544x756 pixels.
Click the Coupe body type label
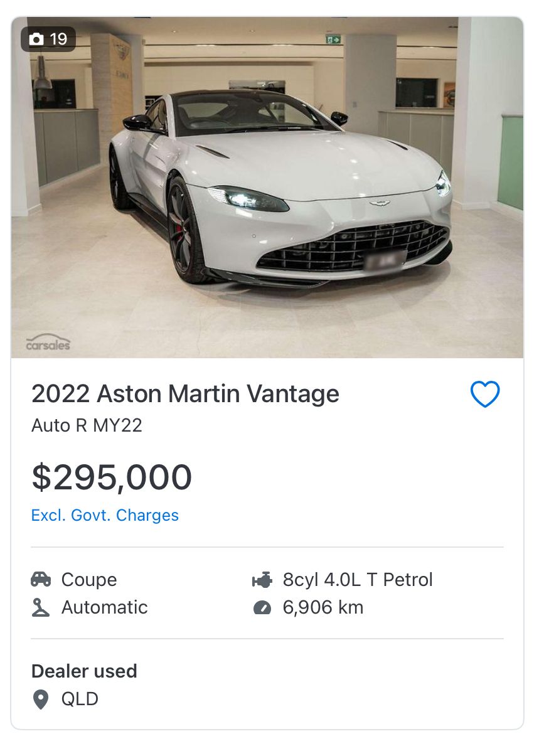[89, 580]
